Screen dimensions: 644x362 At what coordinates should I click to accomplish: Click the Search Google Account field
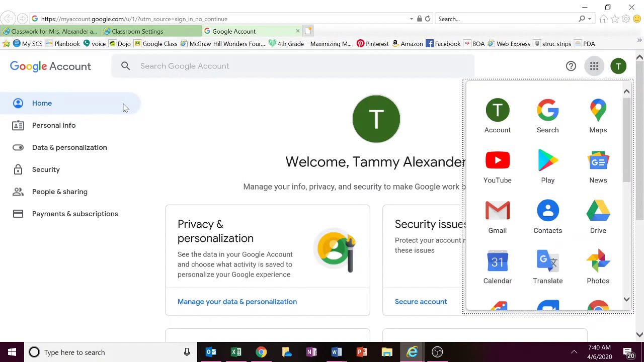click(293, 66)
